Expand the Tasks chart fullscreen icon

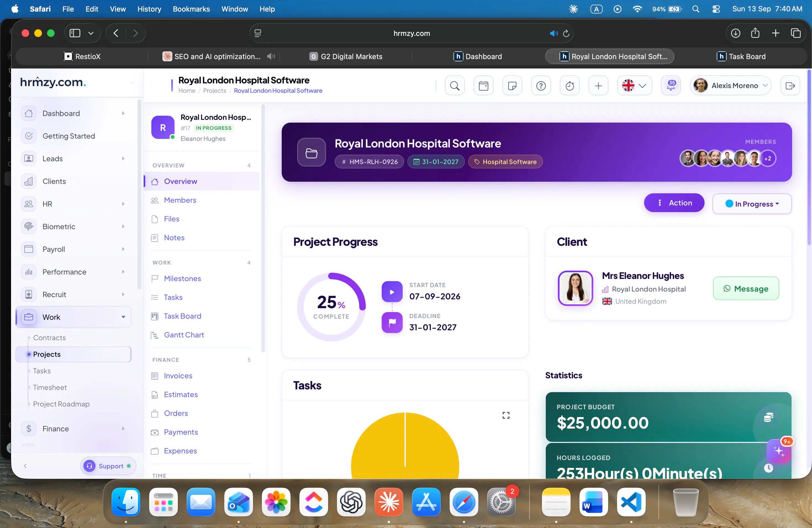tap(506, 415)
